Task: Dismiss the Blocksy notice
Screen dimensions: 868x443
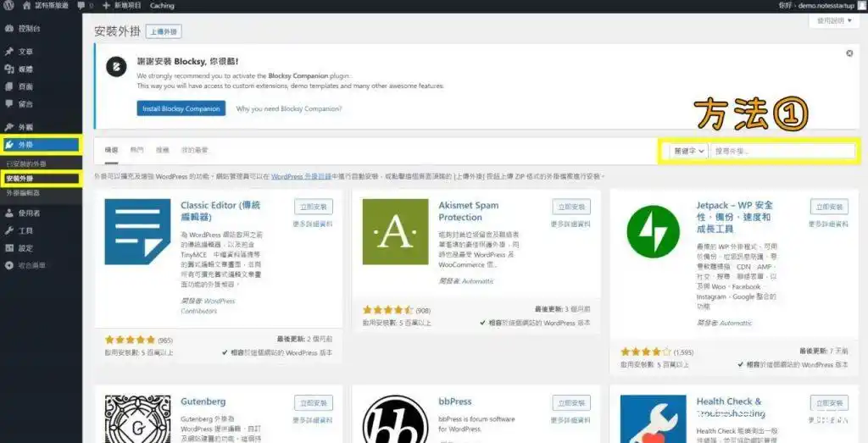Action: (849, 53)
